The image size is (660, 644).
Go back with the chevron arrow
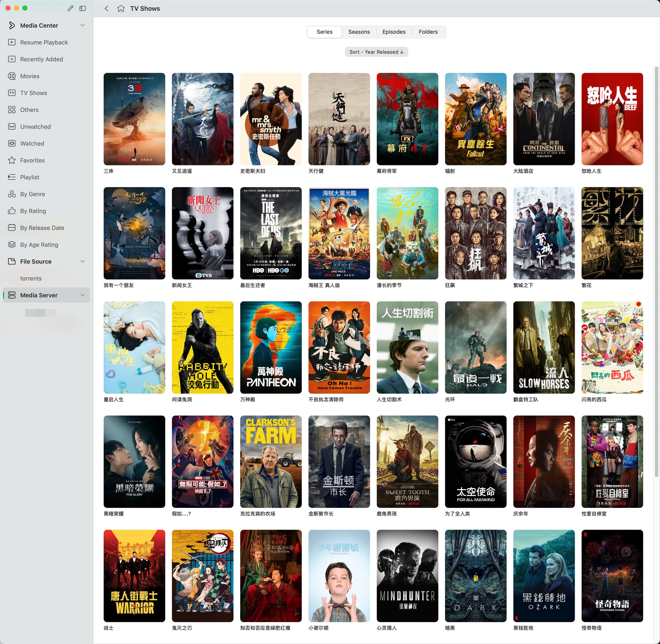[107, 9]
